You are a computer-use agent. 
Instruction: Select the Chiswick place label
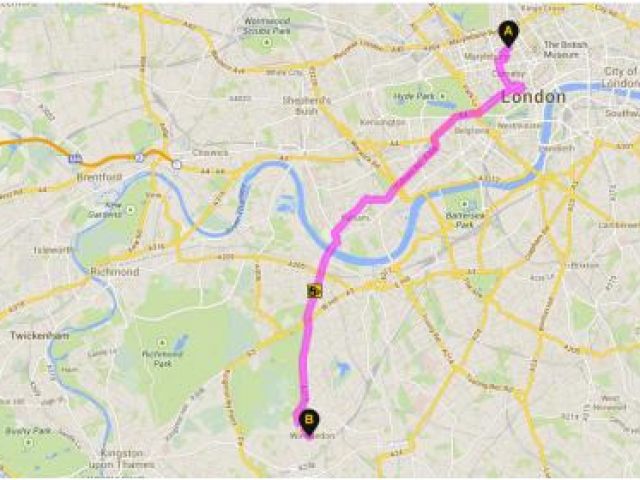click(210, 153)
